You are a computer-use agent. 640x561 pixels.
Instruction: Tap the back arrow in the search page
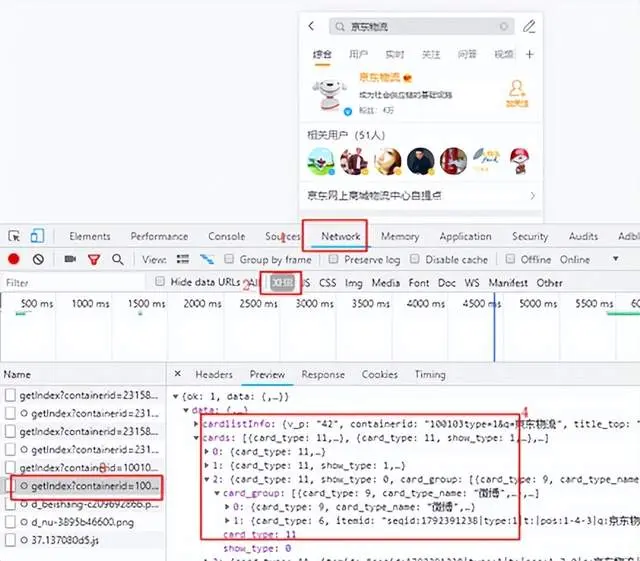(x=311, y=26)
